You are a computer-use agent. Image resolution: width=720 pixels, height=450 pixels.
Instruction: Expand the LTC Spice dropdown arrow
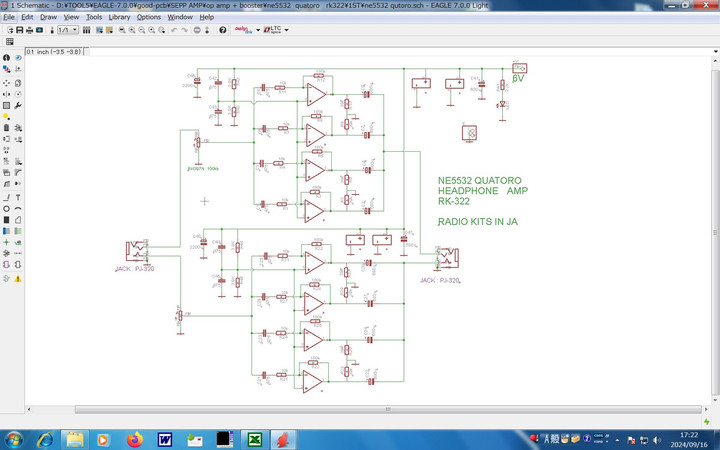click(286, 30)
